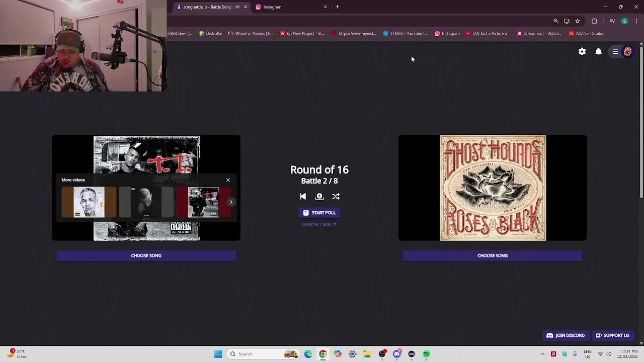Screen dimensions: 644x362
Task: Close the Instagram browser tab
Action: (325, 7)
